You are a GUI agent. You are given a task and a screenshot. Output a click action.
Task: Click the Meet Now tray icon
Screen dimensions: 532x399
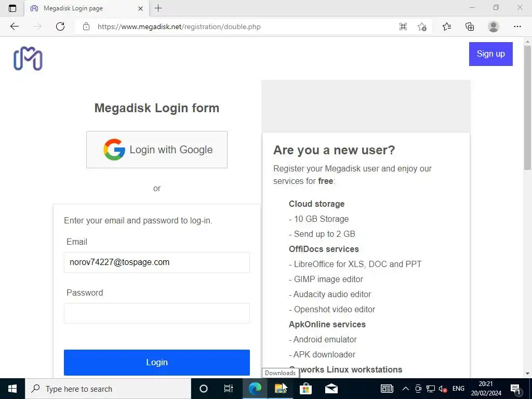(x=418, y=389)
